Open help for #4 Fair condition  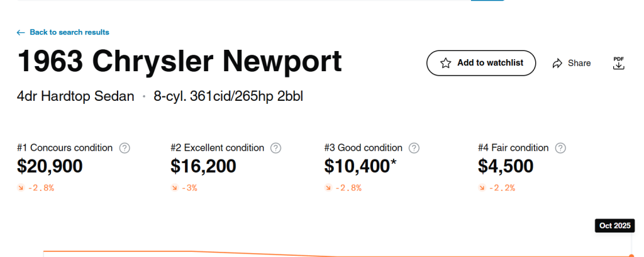(x=560, y=148)
